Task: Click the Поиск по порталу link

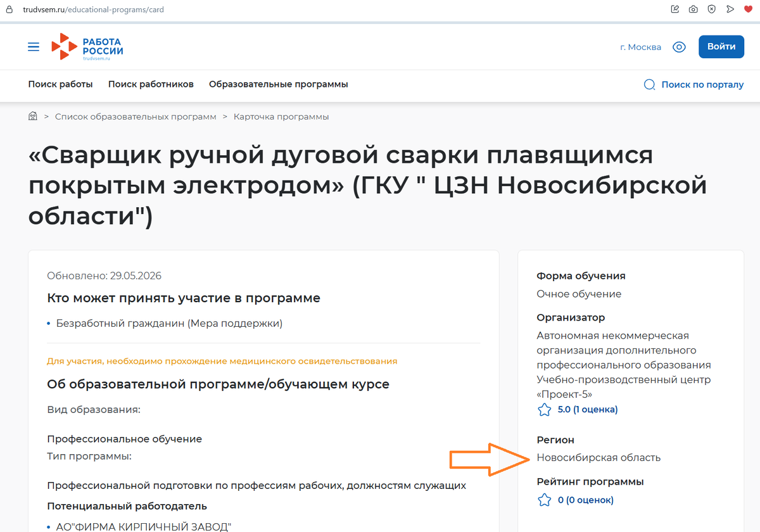Action: (x=702, y=84)
